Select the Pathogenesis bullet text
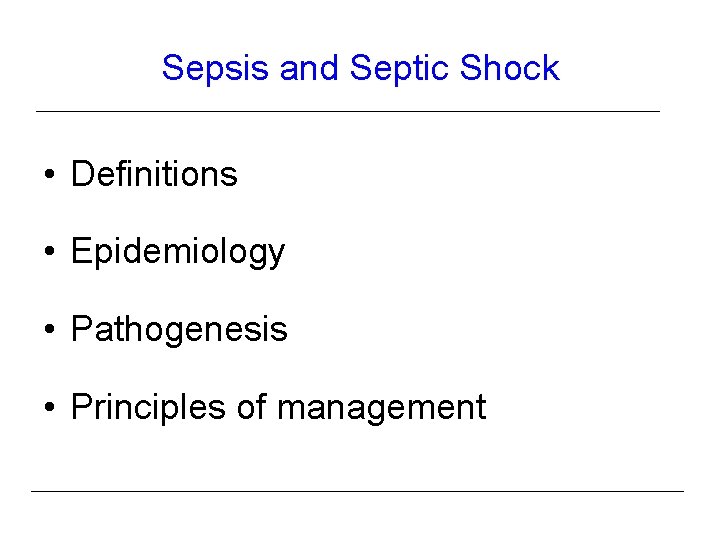Viewport: 720px width, 540px height. coord(179,329)
